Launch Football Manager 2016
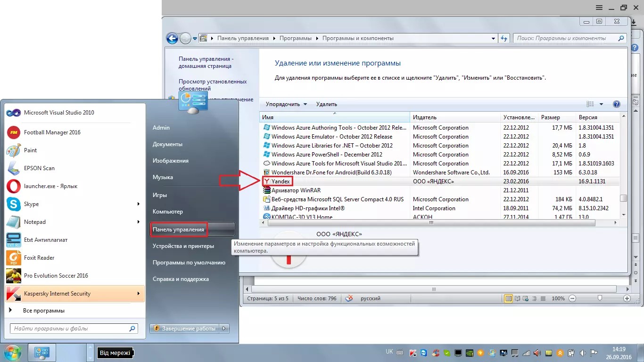This screenshot has height=362, width=644. [x=52, y=132]
